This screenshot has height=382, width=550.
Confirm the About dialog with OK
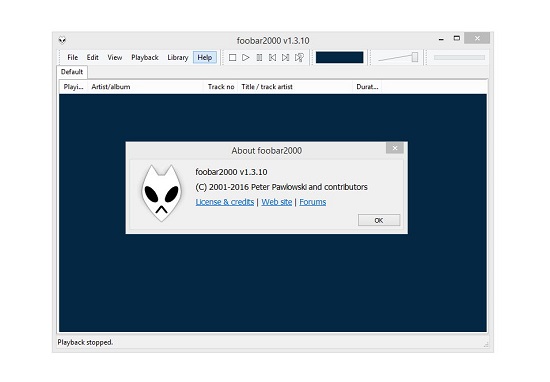coord(379,220)
